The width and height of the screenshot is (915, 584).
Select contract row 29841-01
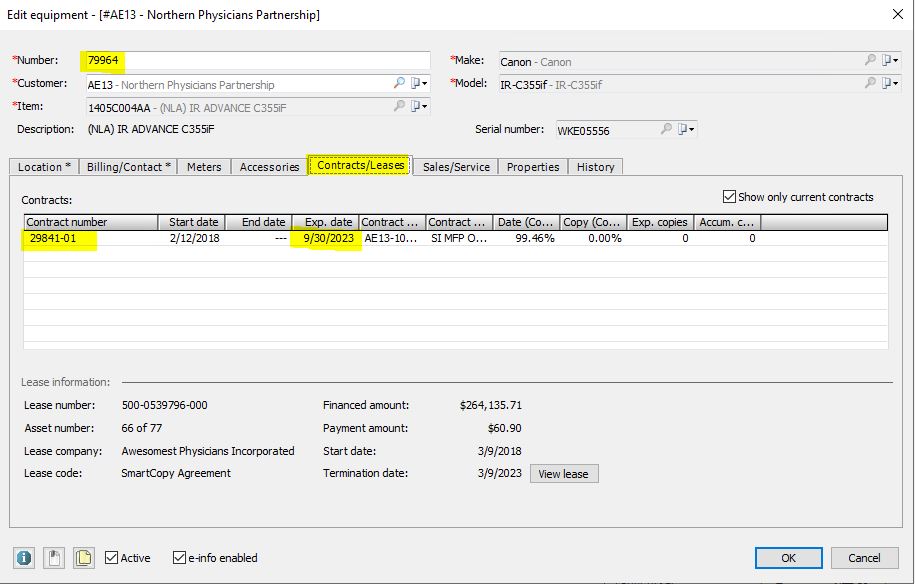tap(456, 238)
